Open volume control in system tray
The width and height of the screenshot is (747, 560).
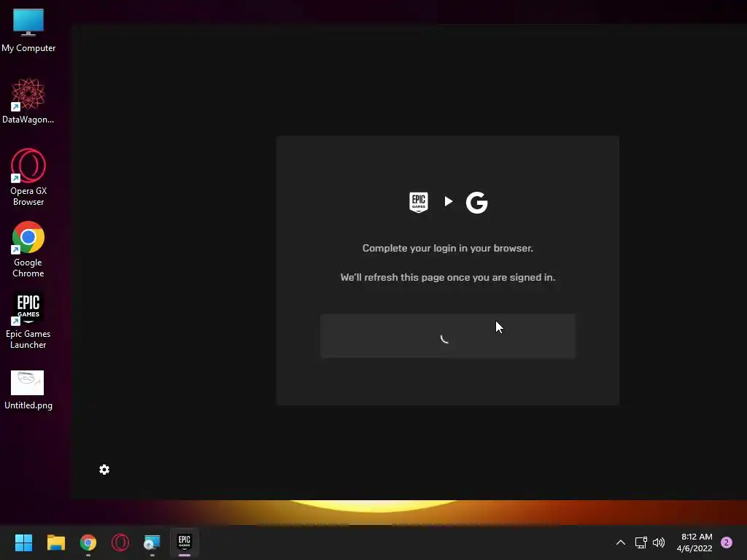coord(659,542)
